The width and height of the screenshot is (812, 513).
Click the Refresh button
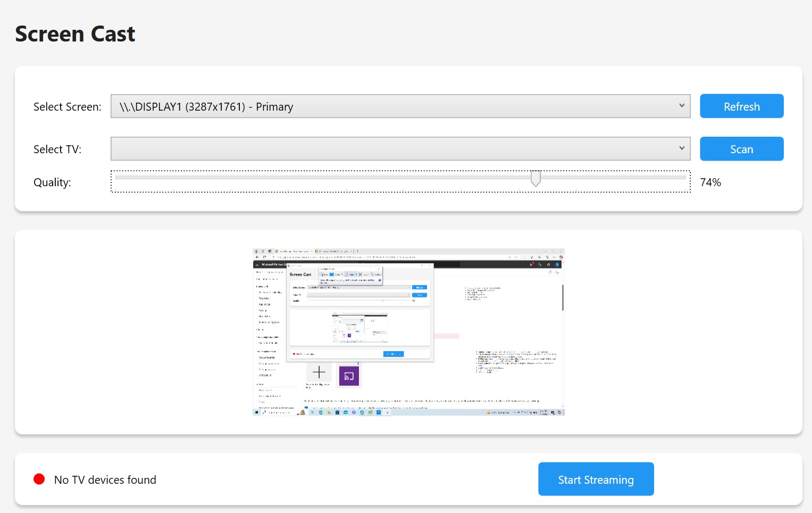point(741,106)
